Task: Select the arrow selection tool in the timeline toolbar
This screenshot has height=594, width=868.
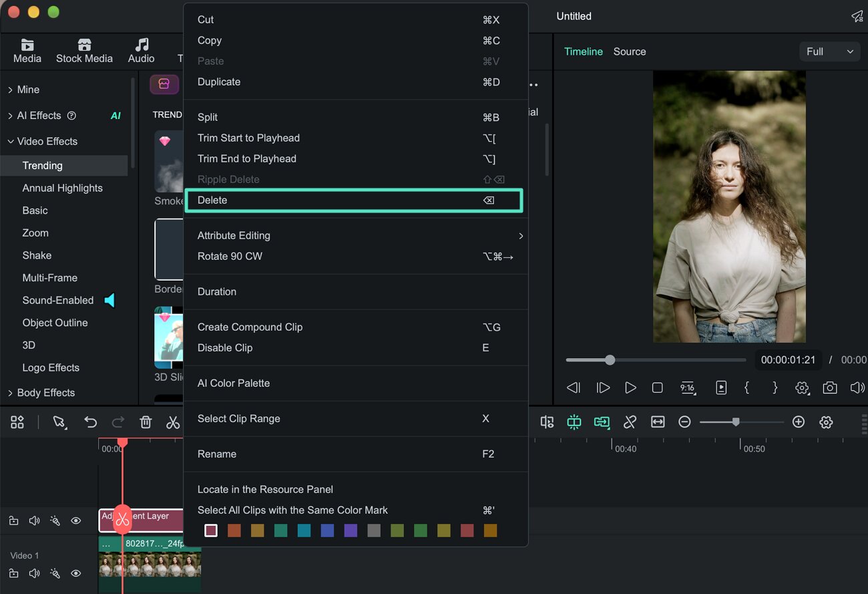Action: point(60,422)
